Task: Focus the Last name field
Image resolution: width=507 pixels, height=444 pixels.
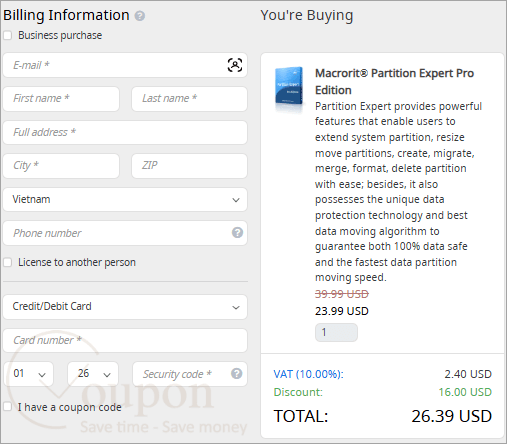Action: 189,99
